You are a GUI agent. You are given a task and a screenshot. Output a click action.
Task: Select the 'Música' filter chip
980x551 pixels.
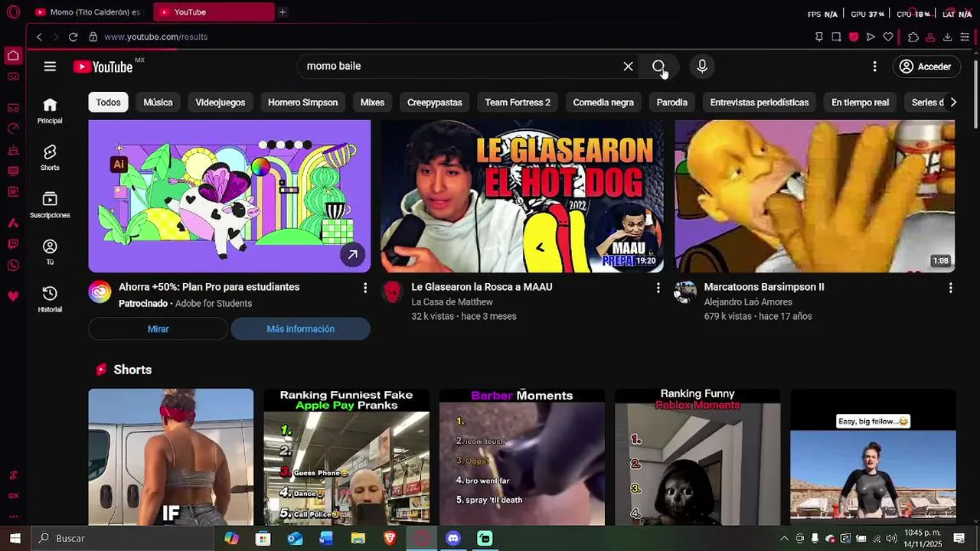pyautogui.click(x=158, y=103)
